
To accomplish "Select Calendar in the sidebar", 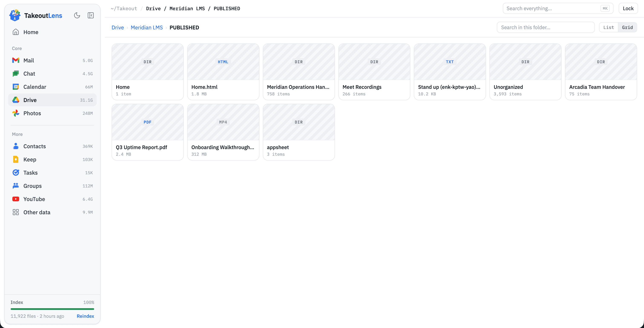I will (x=52, y=87).
